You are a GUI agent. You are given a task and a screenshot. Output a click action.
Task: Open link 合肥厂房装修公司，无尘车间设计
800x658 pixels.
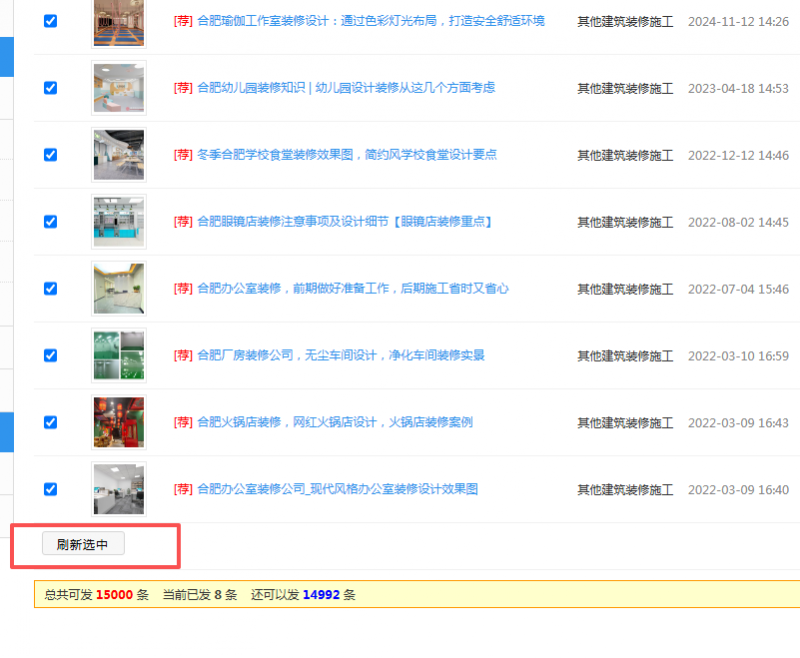pos(341,355)
